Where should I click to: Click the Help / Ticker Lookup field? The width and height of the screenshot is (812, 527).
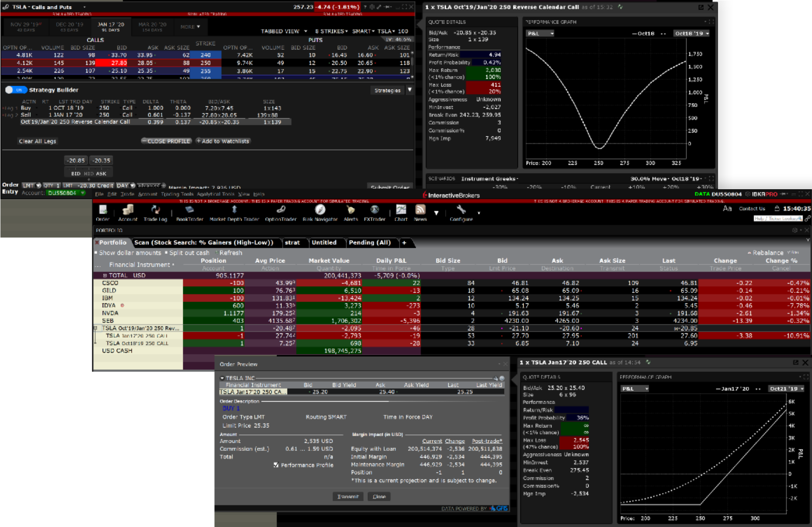point(778,218)
